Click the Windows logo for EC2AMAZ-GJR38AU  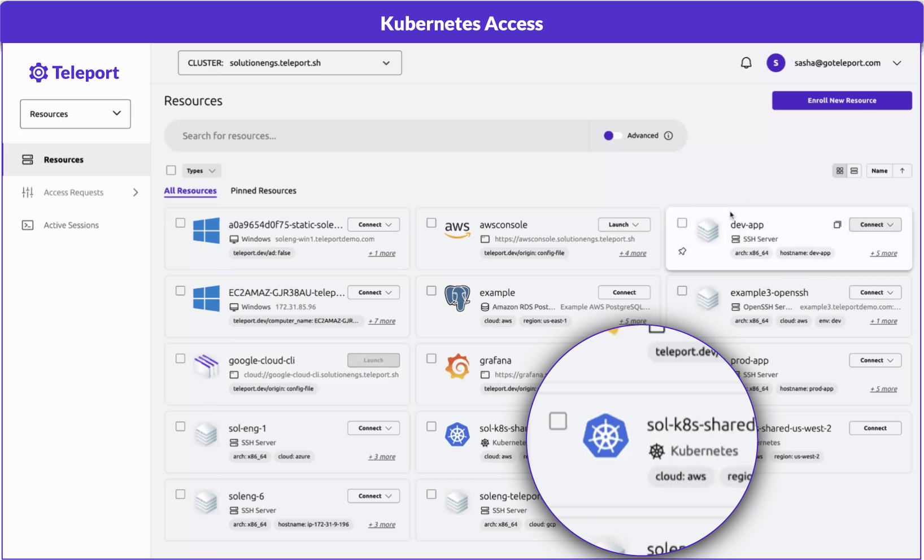pyautogui.click(x=206, y=299)
